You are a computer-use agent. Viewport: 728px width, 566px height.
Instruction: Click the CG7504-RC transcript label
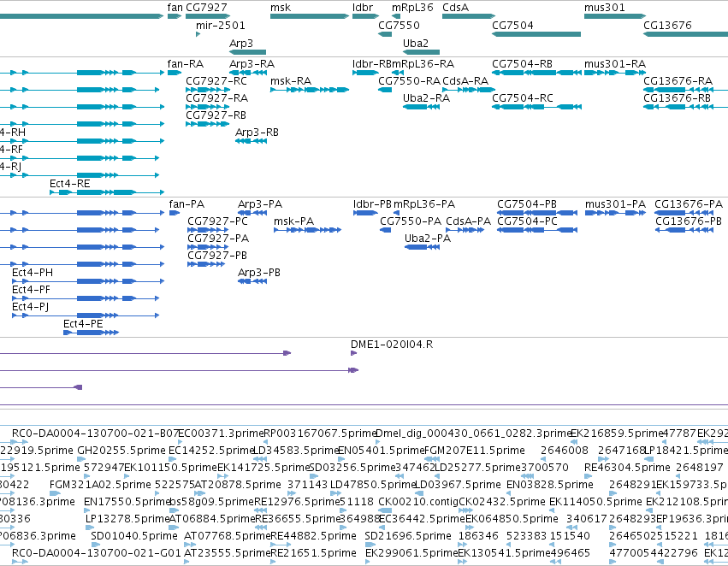[523, 97]
